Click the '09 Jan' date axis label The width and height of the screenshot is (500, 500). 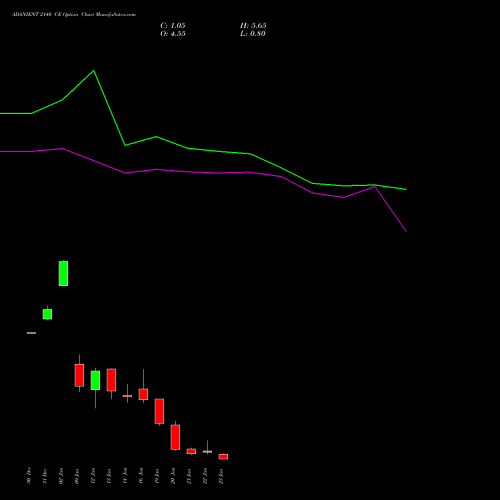[x=77, y=476]
